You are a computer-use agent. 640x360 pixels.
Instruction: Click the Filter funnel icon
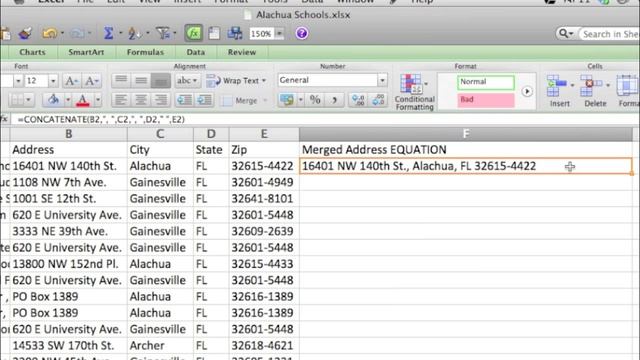[163, 33]
